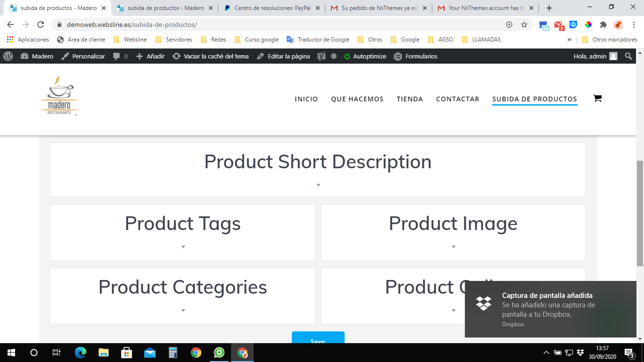Go to the CONTACTAR menu page

tap(457, 99)
